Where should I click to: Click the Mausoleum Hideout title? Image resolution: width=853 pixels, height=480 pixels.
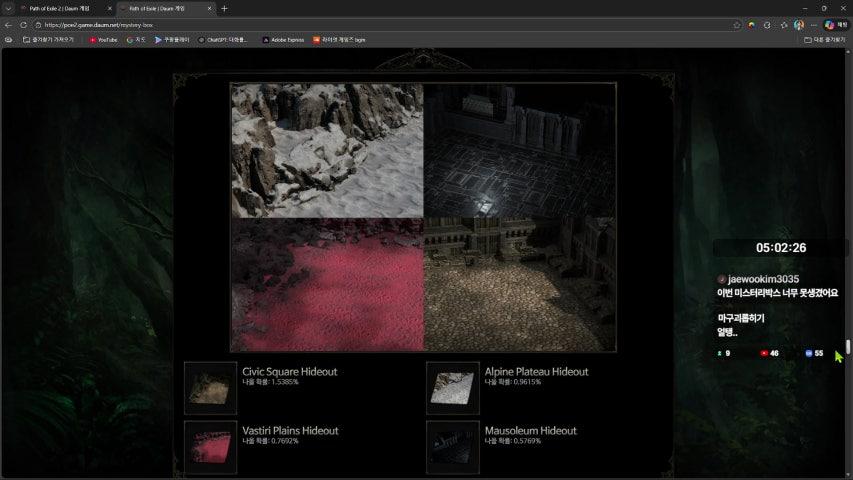(x=530, y=430)
